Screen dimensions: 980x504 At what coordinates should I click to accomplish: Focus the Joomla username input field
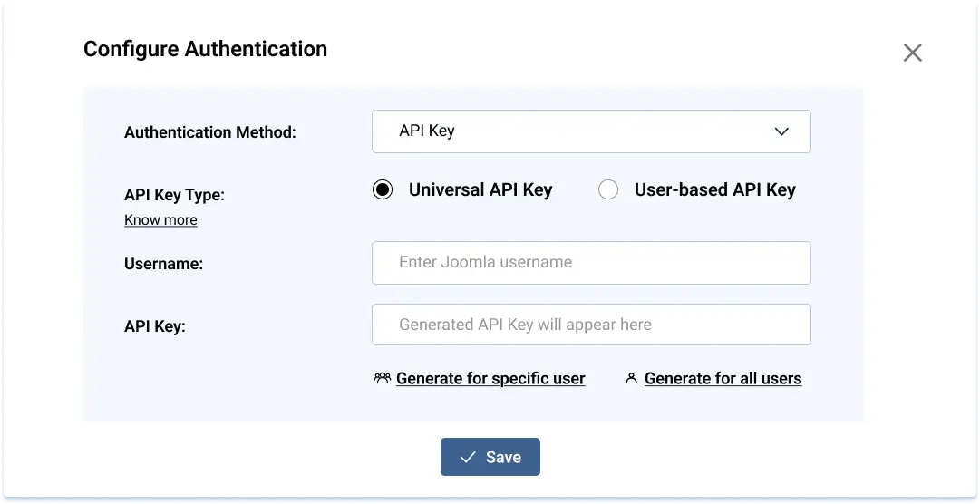pyautogui.click(x=590, y=263)
